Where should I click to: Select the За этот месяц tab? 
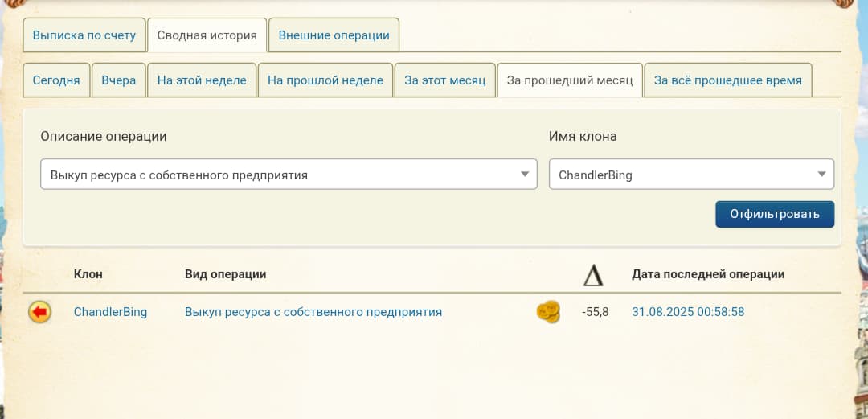coord(445,80)
